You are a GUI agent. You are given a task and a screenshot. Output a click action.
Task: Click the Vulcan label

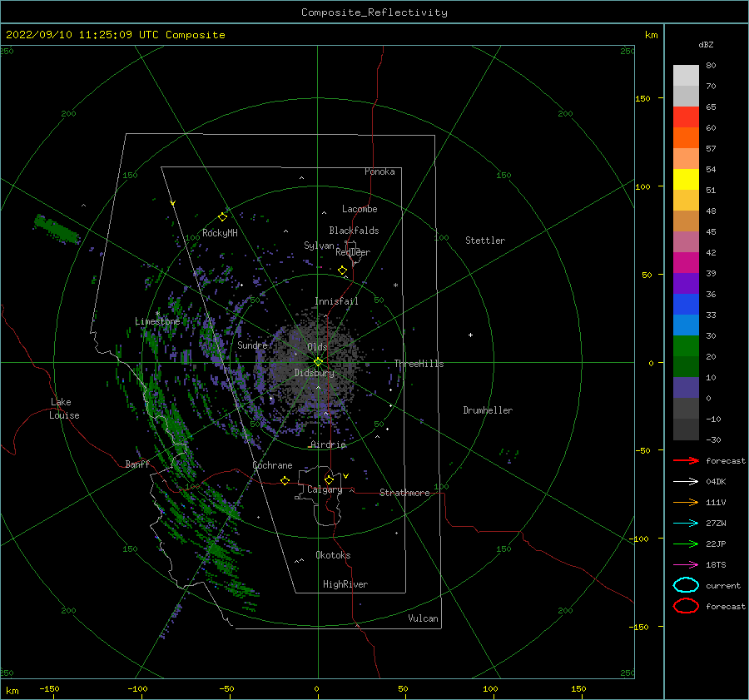pyautogui.click(x=423, y=618)
